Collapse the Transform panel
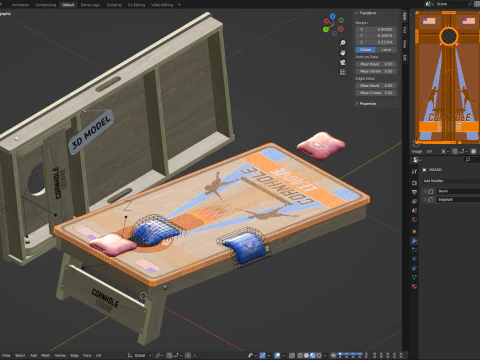480x360 pixels. click(x=357, y=13)
